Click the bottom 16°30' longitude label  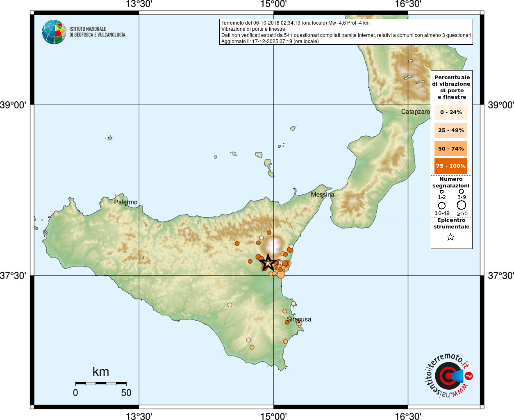coord(408,416)
